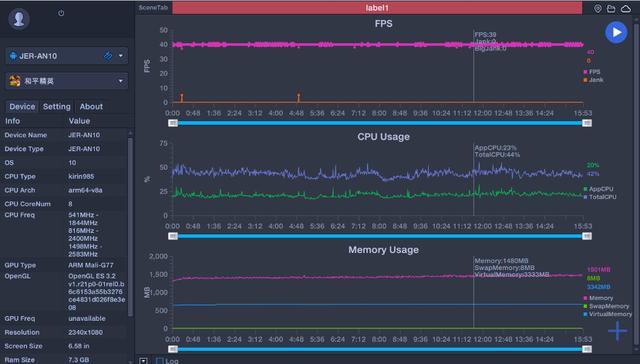Image resolution: width=640 pixels, height=364 pixels.
Task: Select the CPU Arch arm64-v8a row
Action: [x=64, y=190]
